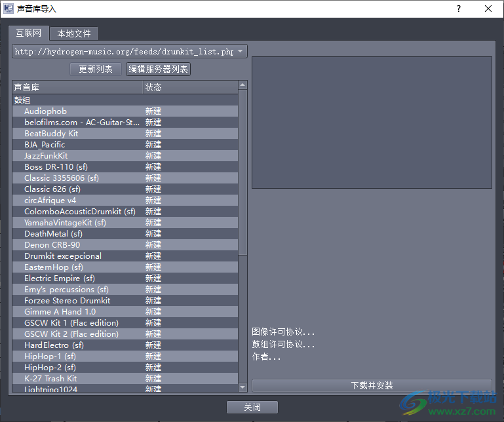Click the 图像许可协议 label

click(x=283, y=332)
